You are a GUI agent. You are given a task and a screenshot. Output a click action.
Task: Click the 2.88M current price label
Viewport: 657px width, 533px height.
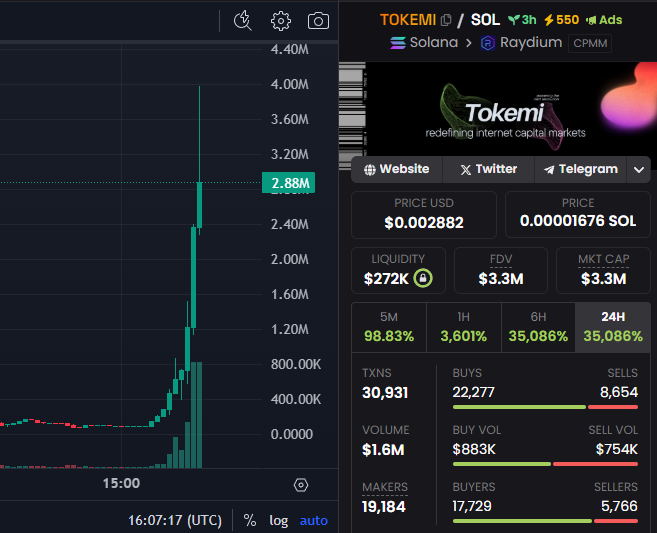(x=288, y=183)
